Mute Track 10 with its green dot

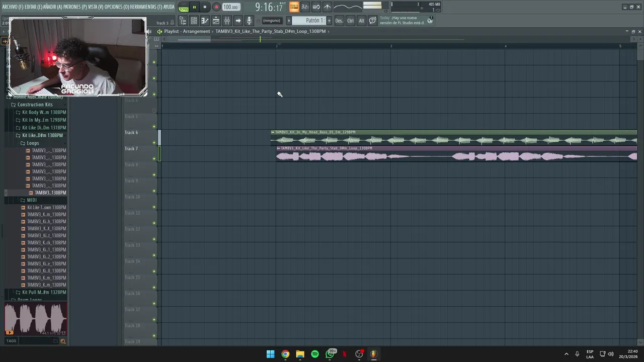click(x=154, y=207)
